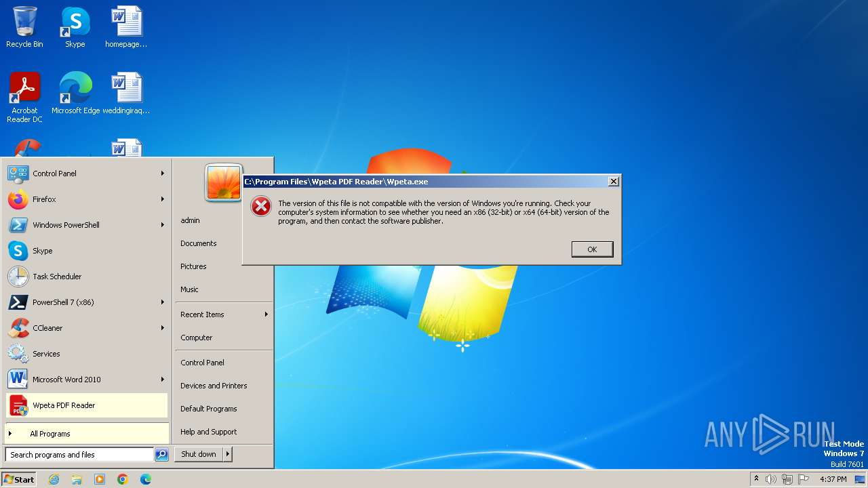The width and height of the screenshot is (868, 488).
Task: Click the Shut down button
Action: (199, 454)
